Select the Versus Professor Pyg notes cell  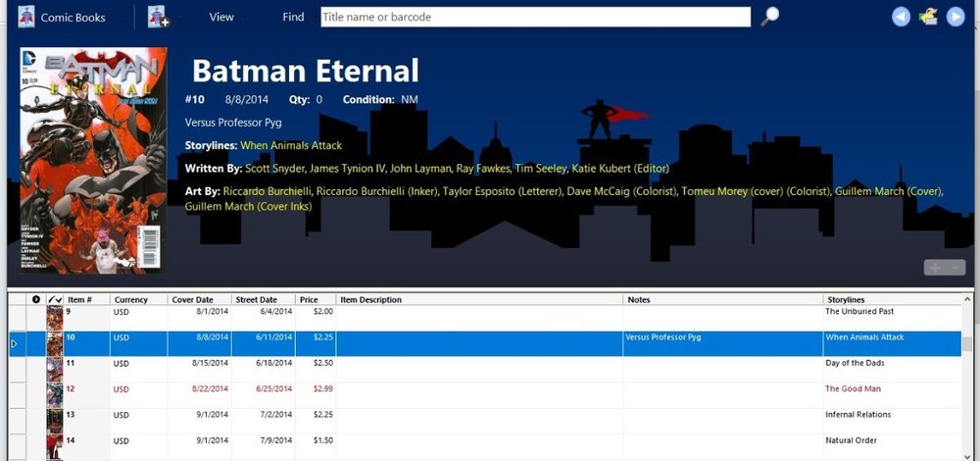pyautogui.click(x=723, y=343)
